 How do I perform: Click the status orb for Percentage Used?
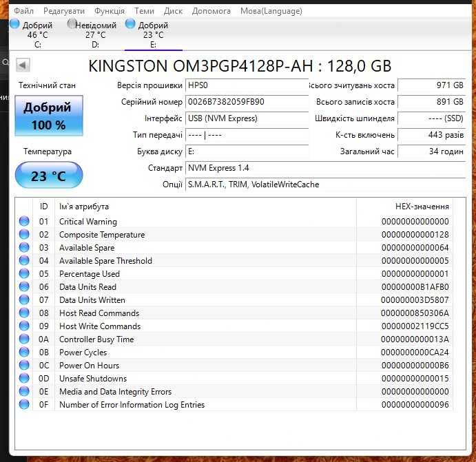tap(24, 273)
